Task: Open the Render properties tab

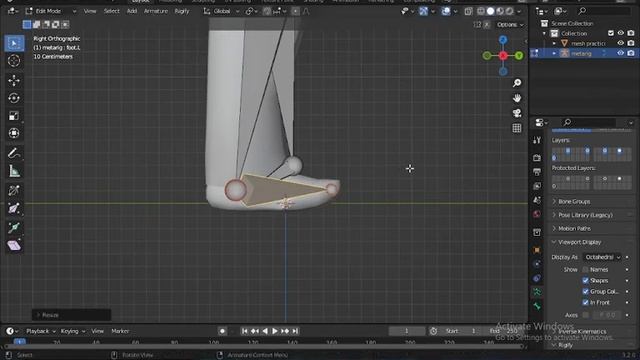Action: pyautogui.click(x=537, y=158)
